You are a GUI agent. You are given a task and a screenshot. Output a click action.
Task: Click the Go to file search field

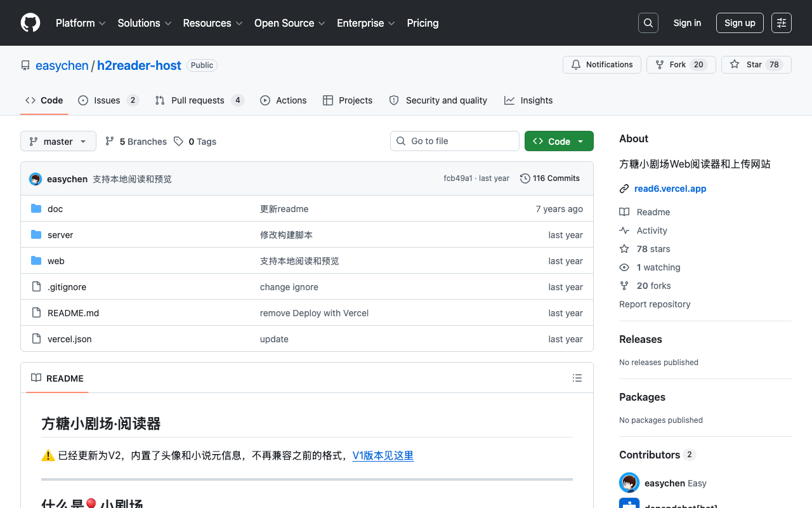pyautogui.click(x=455, y=141)
